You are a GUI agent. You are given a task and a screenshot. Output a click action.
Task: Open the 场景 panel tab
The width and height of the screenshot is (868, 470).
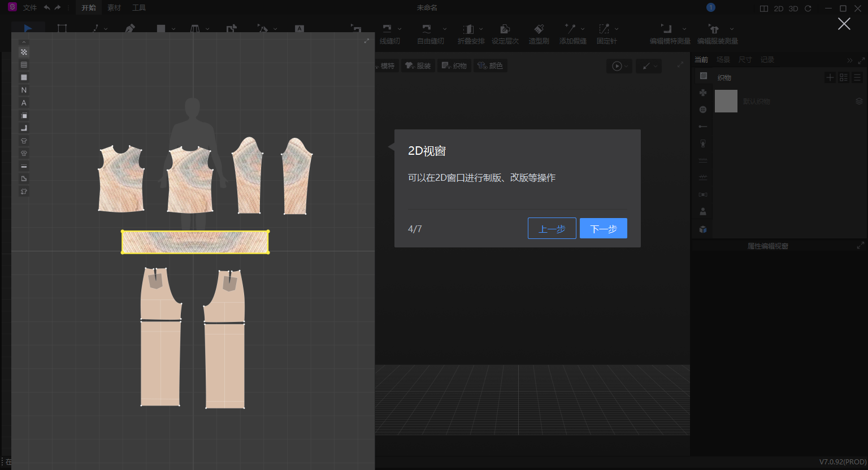pyautogui.click(x=723, y=59)
